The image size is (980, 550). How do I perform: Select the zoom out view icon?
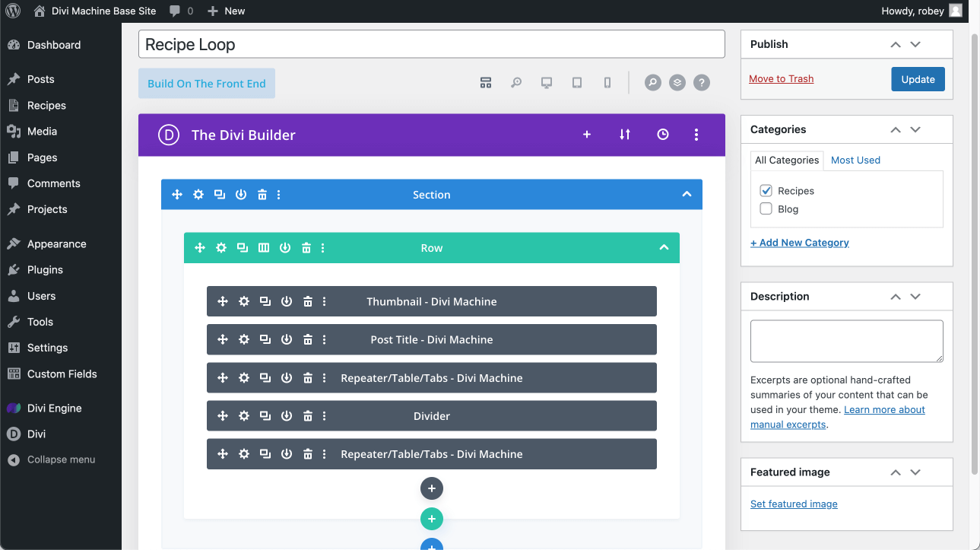(516, 83)
